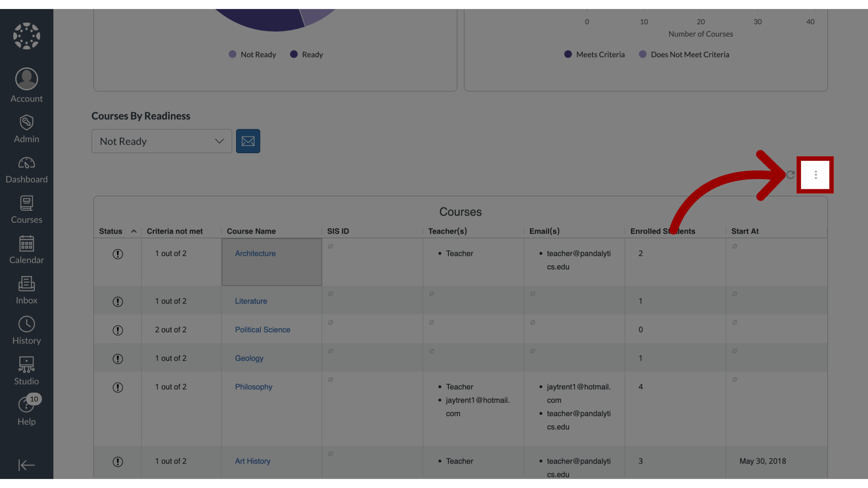The height and width of the screenshot is (488, 868).
Task: Click the email compose button
Action: (x=248, y=141)
